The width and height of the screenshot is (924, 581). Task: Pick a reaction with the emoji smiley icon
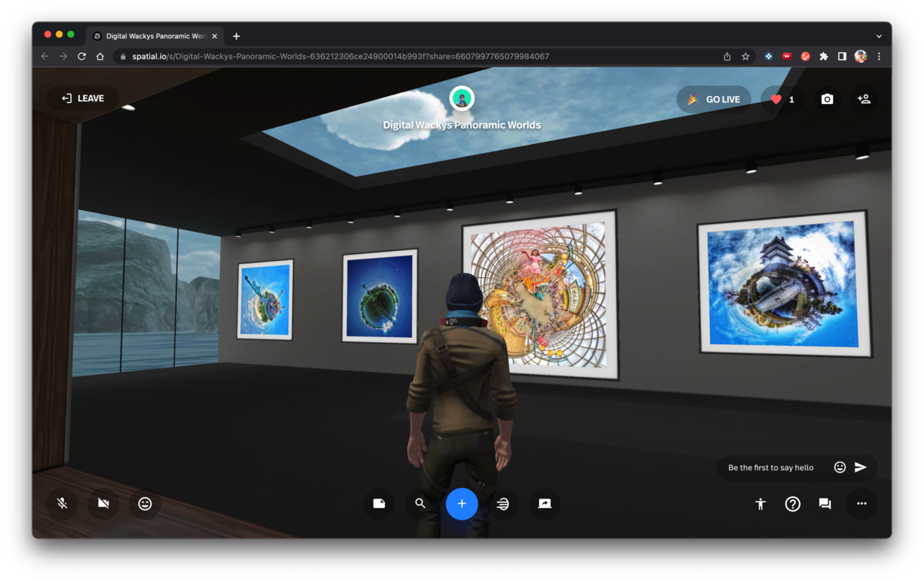point(145,504)
